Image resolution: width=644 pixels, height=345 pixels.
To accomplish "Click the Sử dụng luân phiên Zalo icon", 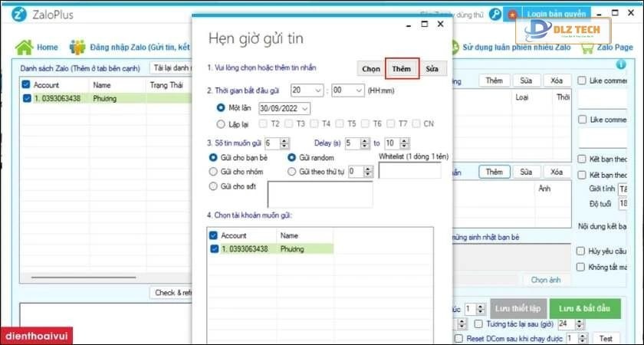I will click(x=452, y=47).
